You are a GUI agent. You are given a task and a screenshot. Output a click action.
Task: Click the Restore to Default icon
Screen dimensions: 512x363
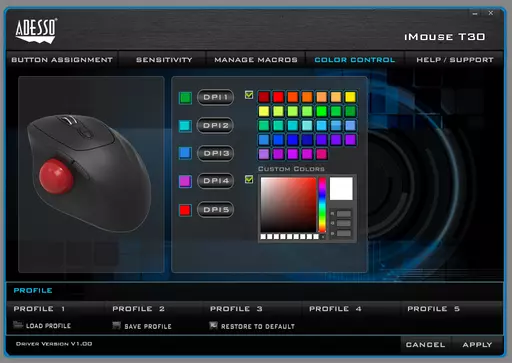coord(213,325)
